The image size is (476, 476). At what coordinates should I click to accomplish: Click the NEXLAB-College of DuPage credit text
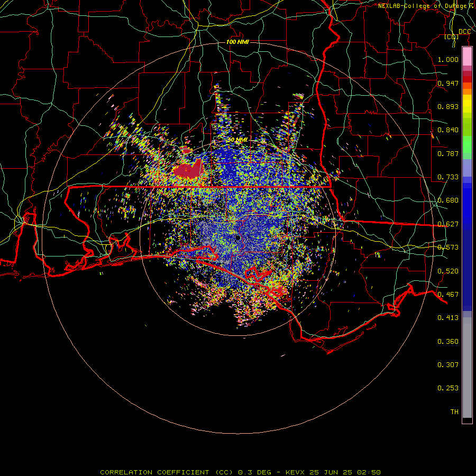coord(424,6)
